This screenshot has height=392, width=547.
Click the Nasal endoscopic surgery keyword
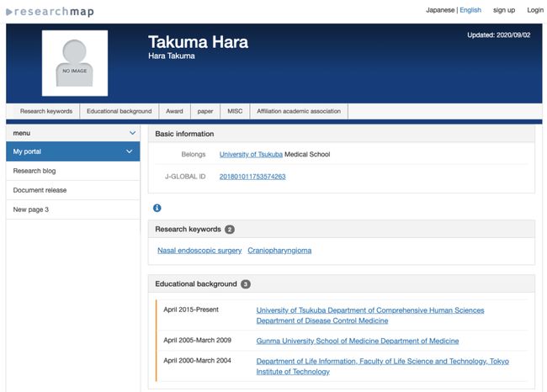click(199, 251)
